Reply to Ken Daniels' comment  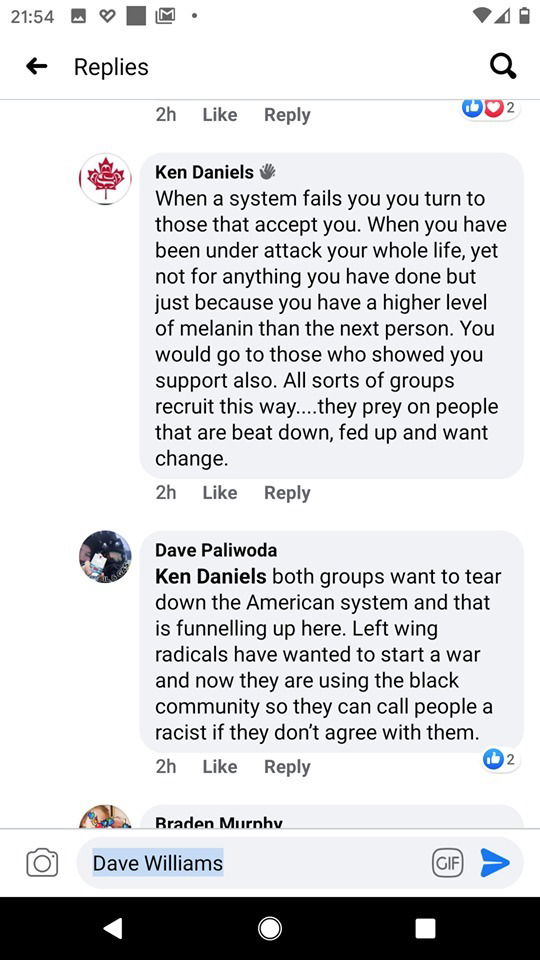[x=287, y=493]
